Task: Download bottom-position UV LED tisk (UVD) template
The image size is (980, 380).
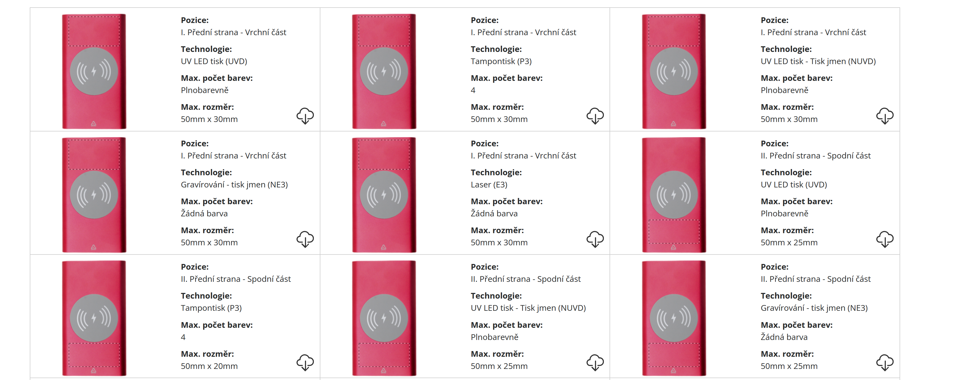Action: point(885,239)
